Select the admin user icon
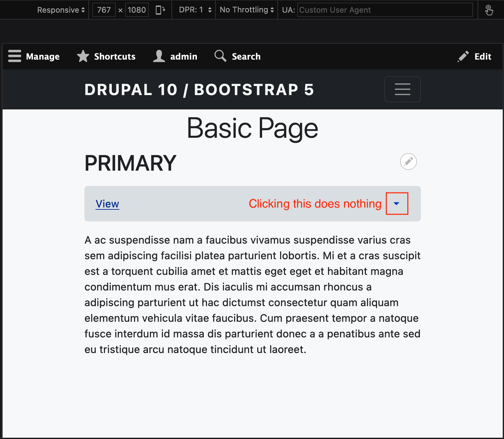The height and width of the screenshot is (439, 504). click(x=159, y=56)
